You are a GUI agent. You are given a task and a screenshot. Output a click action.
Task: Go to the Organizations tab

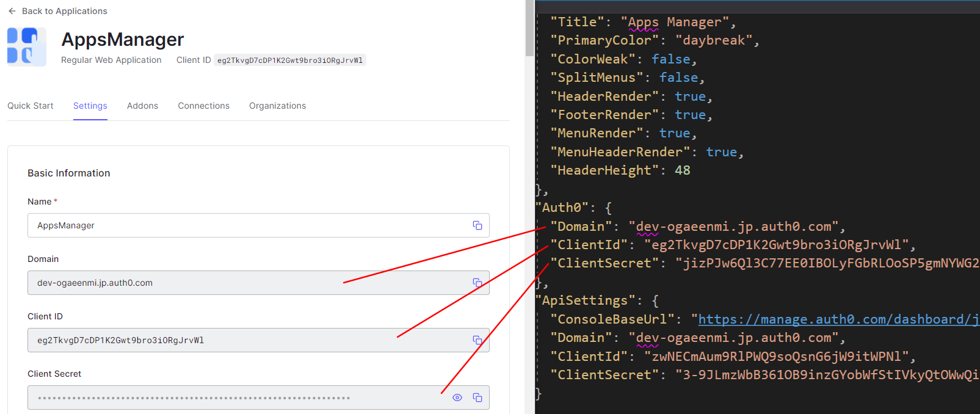(x=277, y=106)
